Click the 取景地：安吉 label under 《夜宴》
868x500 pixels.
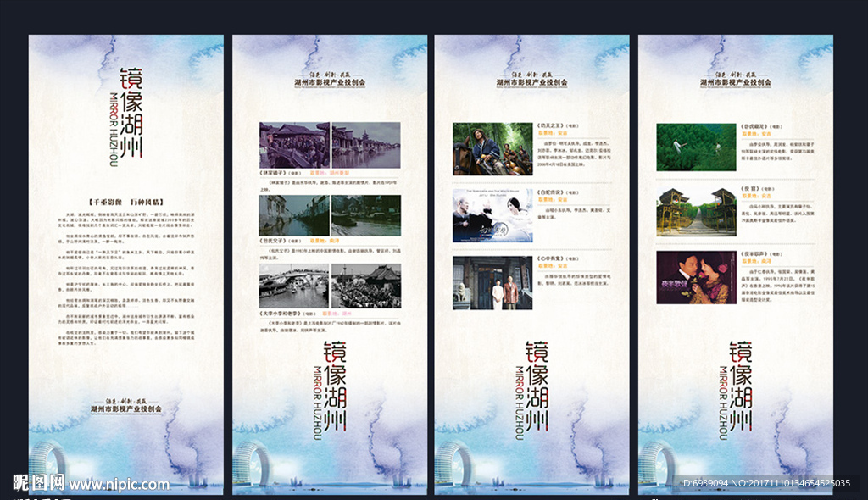[x=756, y=196]
